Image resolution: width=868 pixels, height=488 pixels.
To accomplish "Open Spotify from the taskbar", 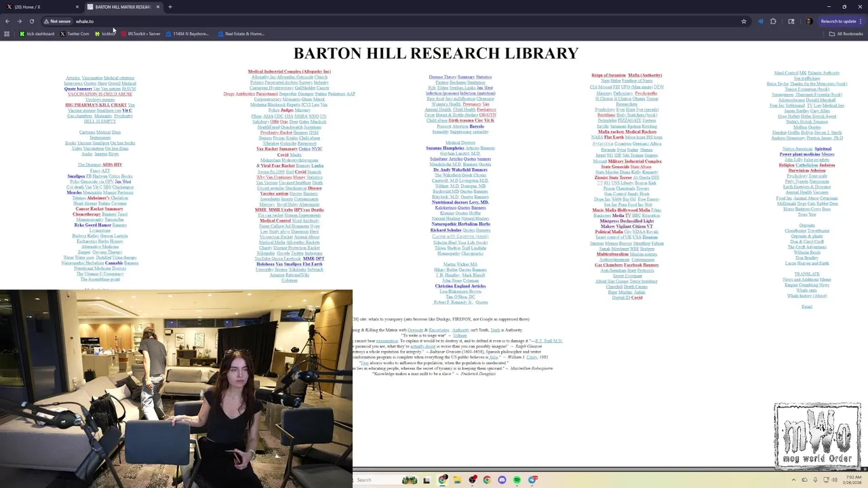I will tap(517, 480).
